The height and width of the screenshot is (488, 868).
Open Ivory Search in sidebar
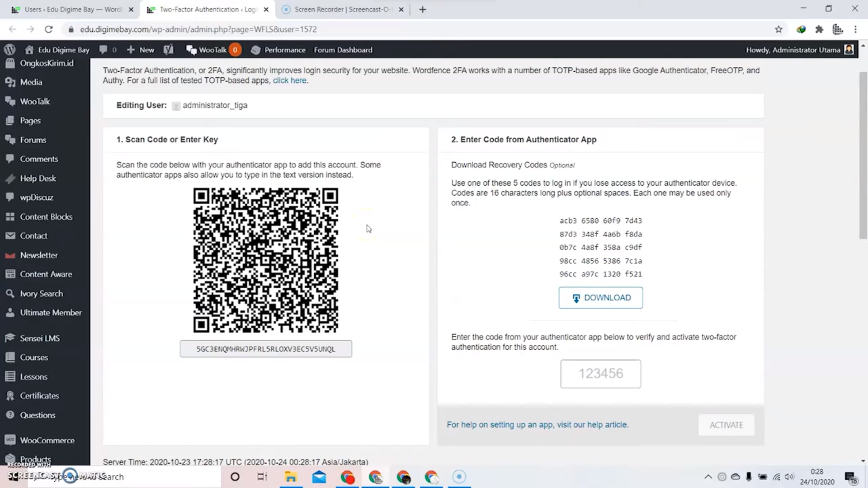(x=45, y=293)
